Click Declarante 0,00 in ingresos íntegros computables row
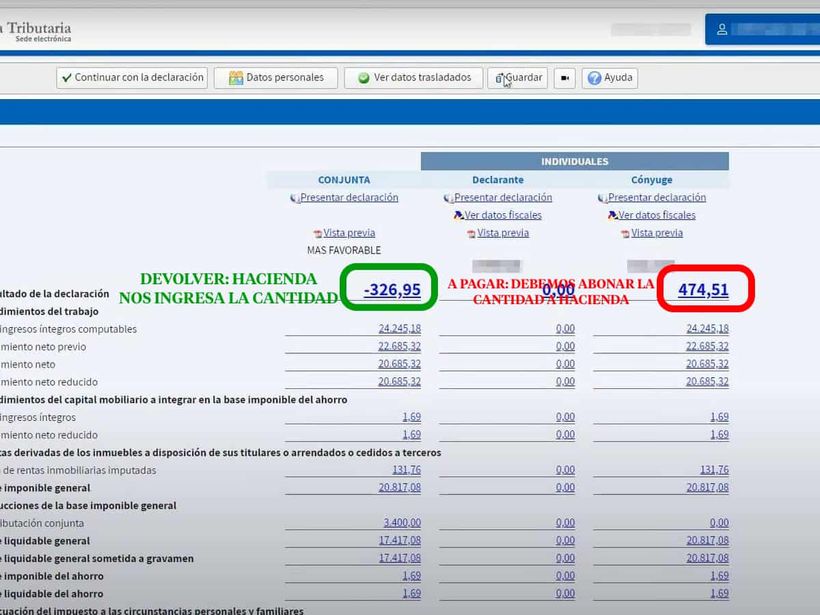Image resolution: width=820 pixels, height=615 pixels. pyautogui.click(x=565, y=328)
